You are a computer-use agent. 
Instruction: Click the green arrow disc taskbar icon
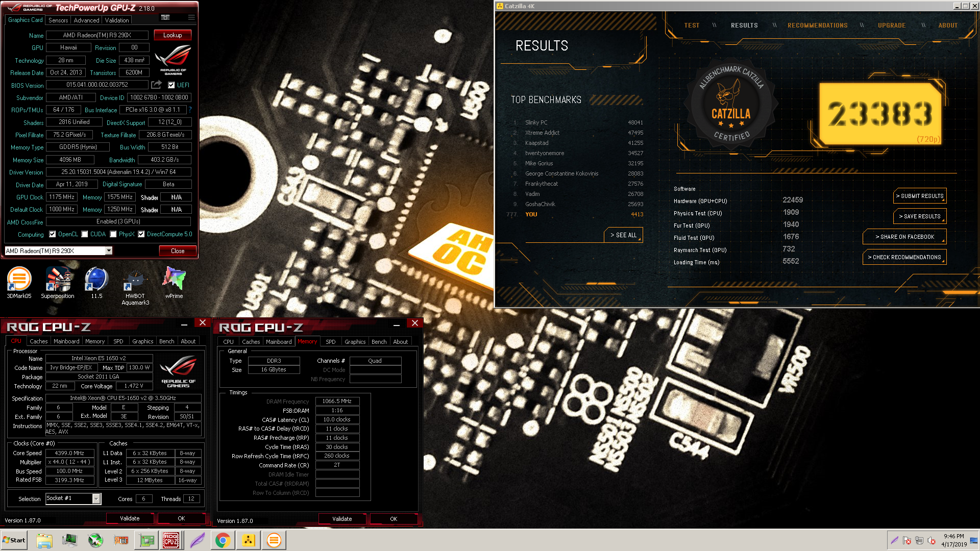[95, 540]
